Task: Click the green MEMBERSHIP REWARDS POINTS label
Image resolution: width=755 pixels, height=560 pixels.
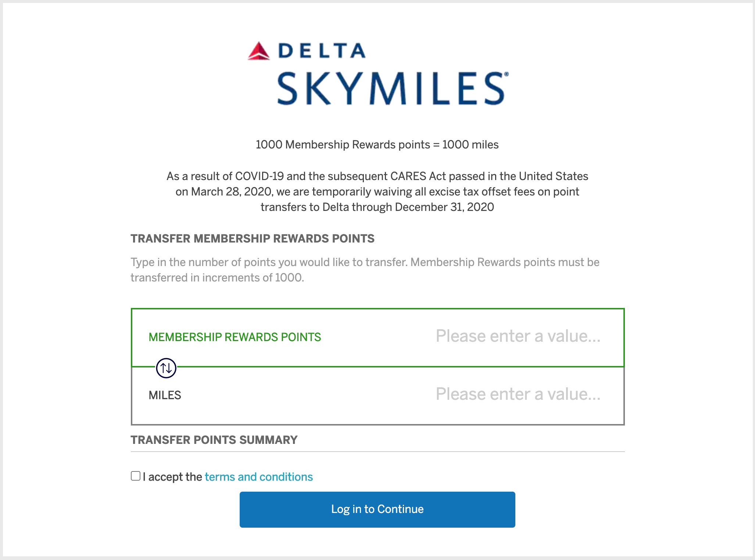Action: click(235, 337)
